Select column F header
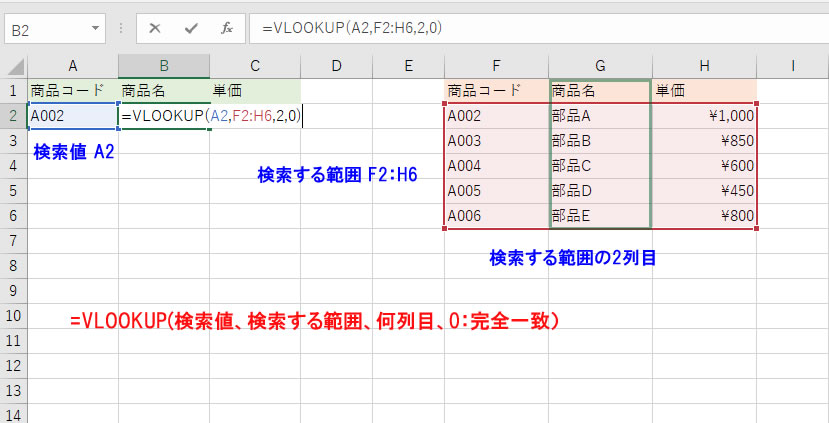Image resolution: width=829 pixels, height=423 pixels. tap(496, 66)
